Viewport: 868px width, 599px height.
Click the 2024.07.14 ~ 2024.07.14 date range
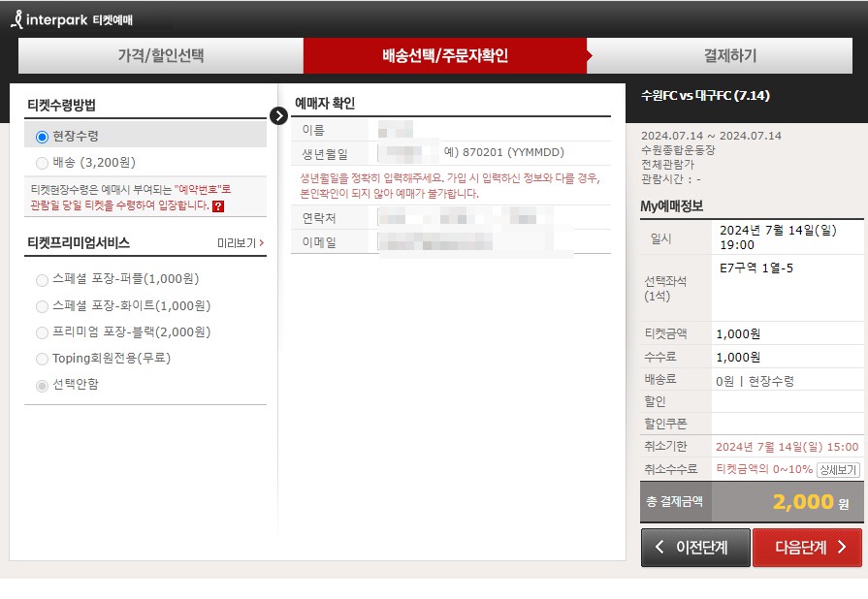pyautogui.click(x=711, y=136)
